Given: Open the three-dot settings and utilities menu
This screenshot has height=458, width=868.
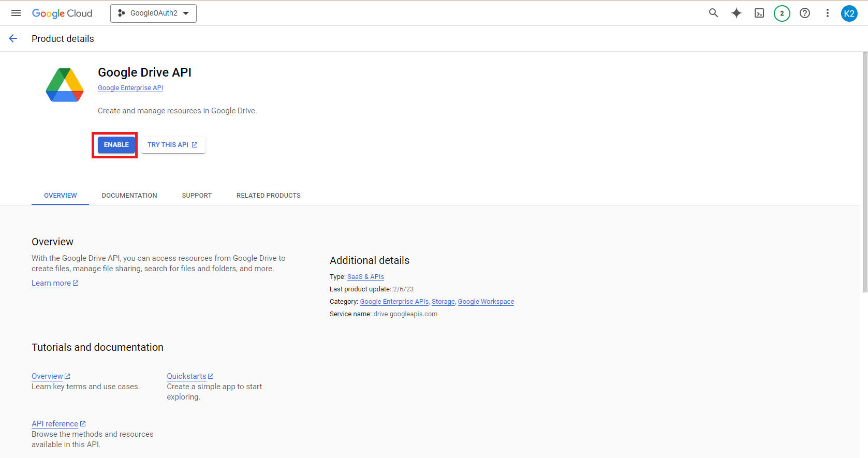Looking at the screenshot, I should 827,13.
